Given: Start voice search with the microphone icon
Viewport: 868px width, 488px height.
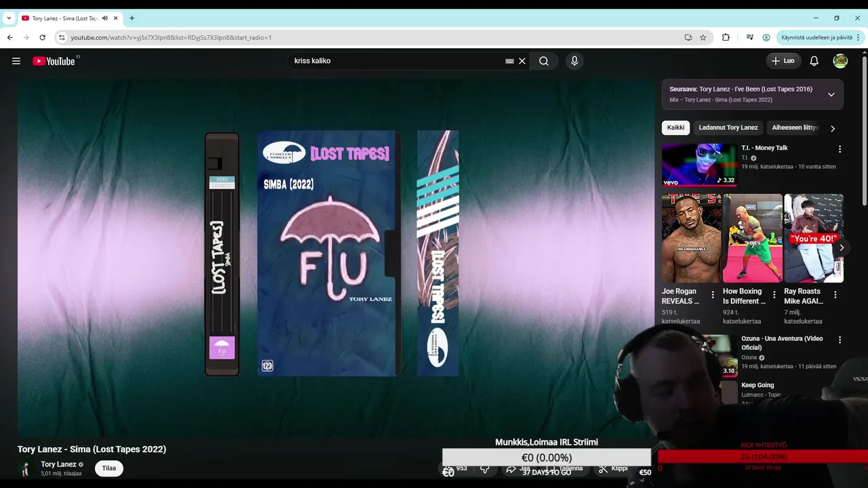Looking at the screenshot, I should pos(574,61).
